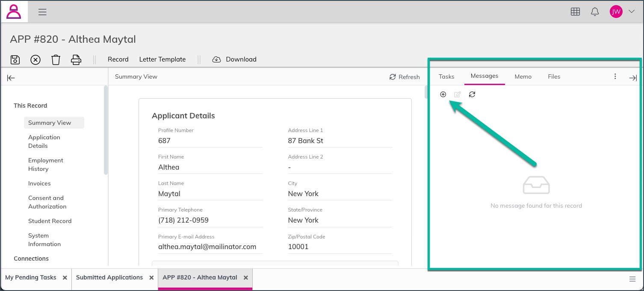
Task: Click the Last Name value Maytal
Action: [169, 194]
